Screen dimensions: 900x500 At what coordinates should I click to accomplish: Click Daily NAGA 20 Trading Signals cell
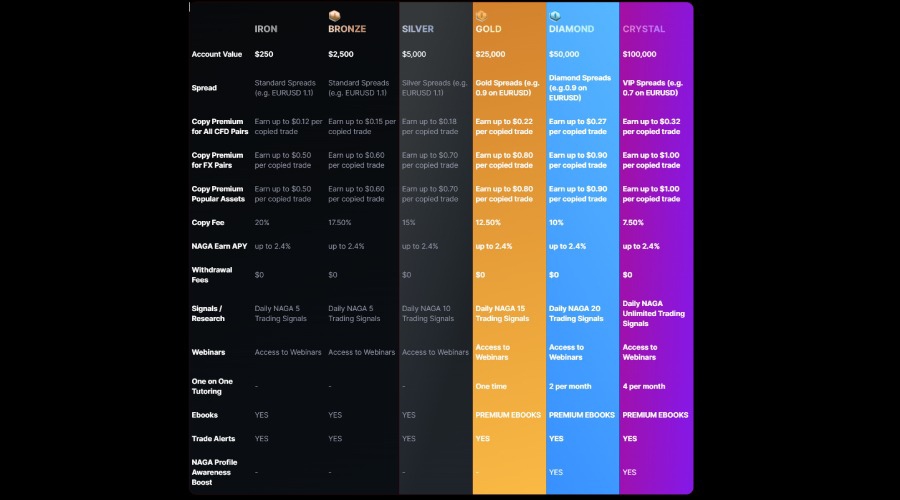(576, 313)
